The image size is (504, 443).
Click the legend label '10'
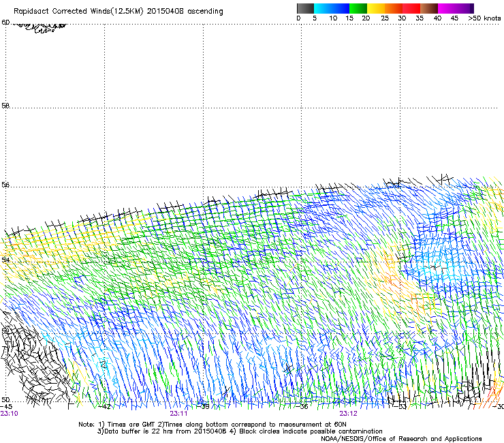(333, 18)
